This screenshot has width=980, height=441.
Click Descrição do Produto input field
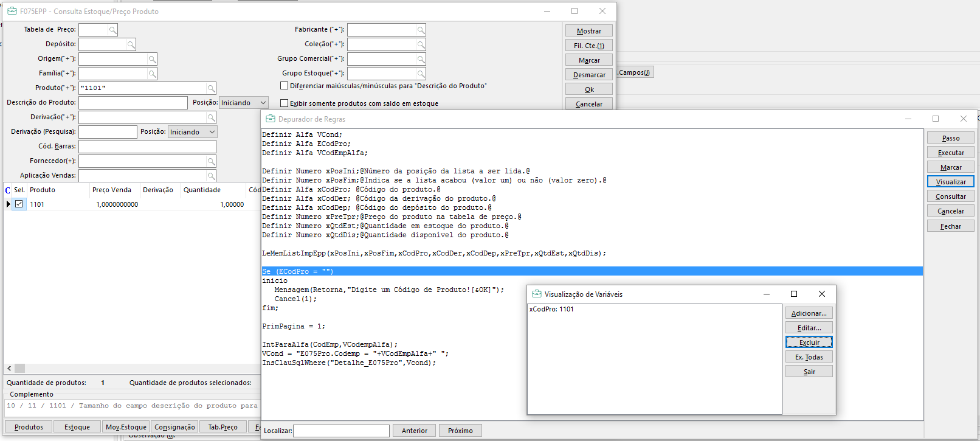[x=133, y=103]
